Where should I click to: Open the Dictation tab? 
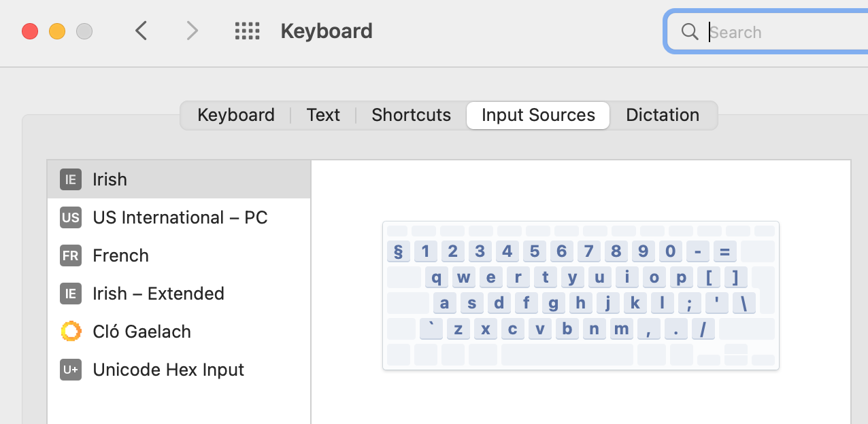coord(663,115)
